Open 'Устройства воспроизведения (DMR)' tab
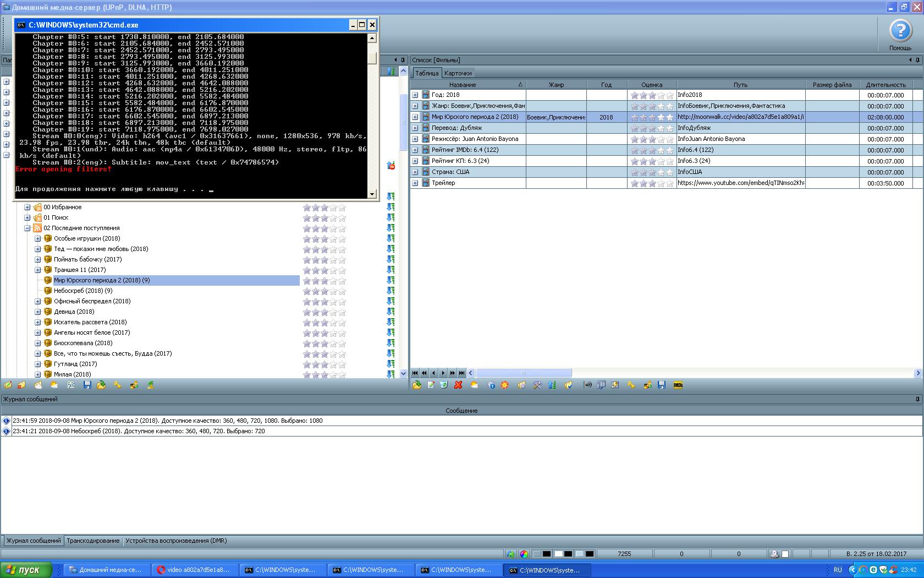 pos(176,541)
